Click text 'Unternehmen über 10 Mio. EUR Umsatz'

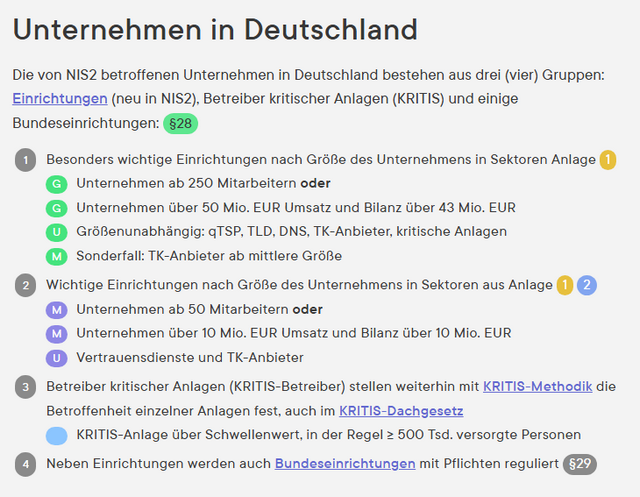tap(202, 333)
